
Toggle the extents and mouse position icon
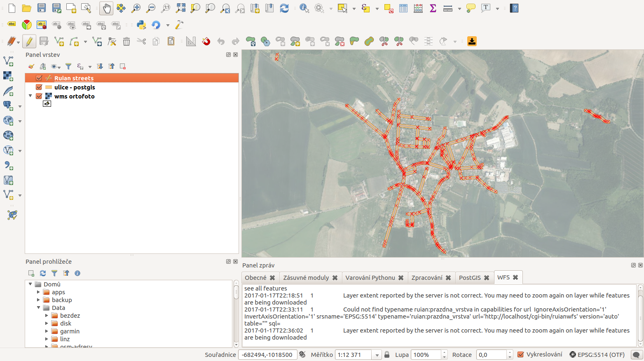click(x=302, y=354)
